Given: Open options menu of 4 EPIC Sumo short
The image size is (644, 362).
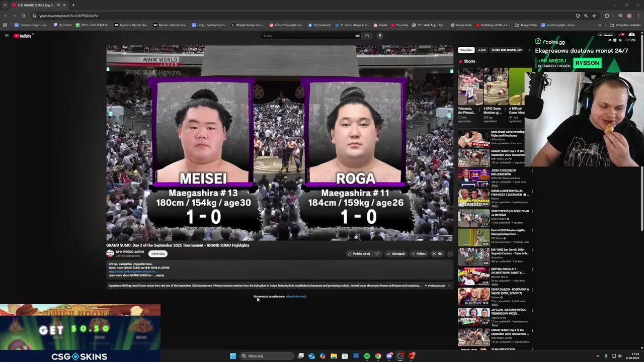Looking at the screenshot, I should click(505, 109).
